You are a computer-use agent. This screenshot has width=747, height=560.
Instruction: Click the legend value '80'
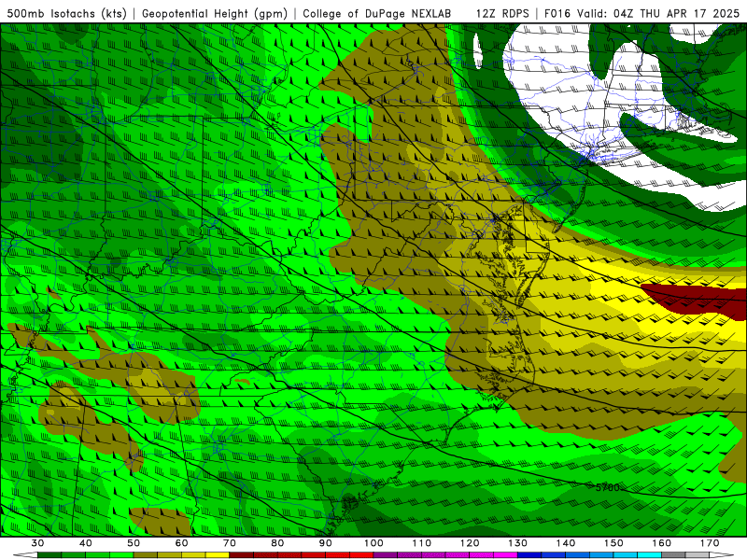pos(277,543)
